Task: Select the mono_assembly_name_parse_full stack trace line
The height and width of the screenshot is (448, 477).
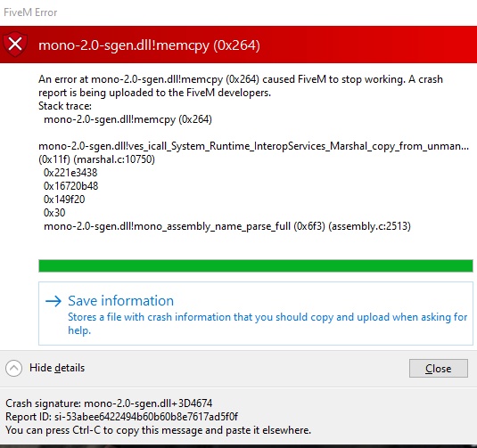Action: pos(227,226)
